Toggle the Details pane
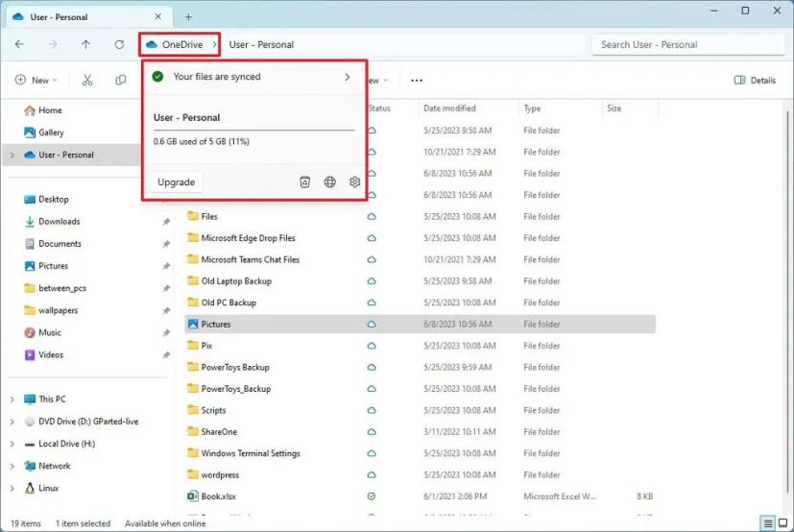 click(x=755, y=80)
